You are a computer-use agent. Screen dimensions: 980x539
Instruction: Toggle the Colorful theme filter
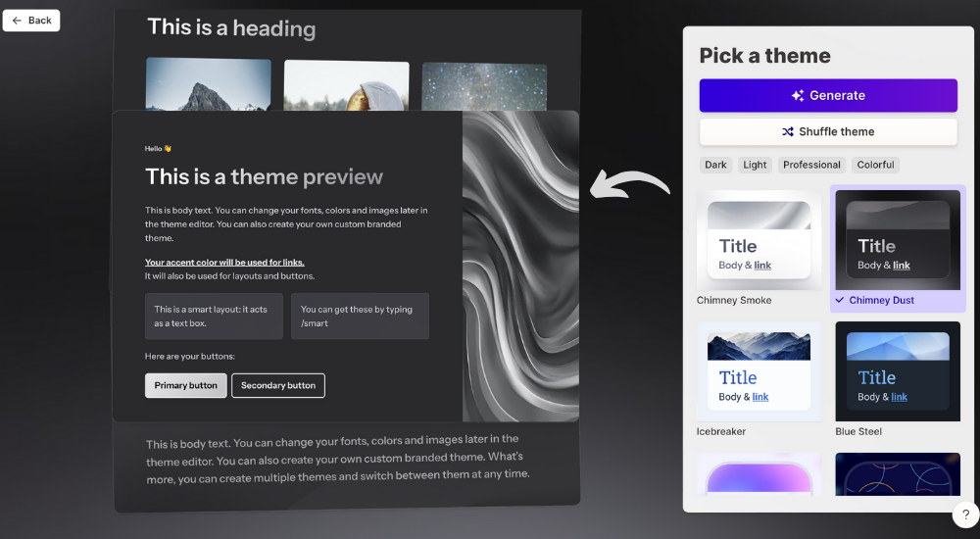click(875, 165)
